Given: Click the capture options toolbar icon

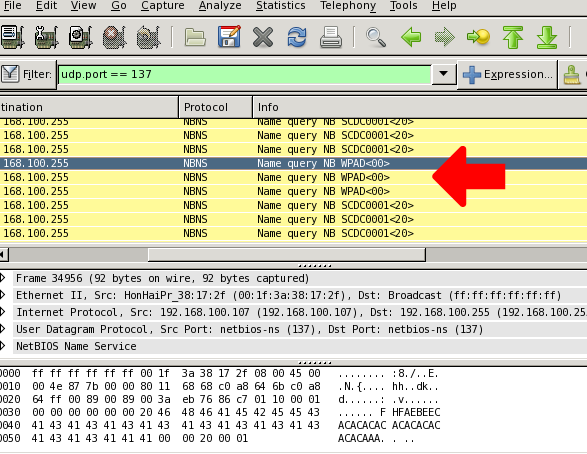Looking at the screenshot, I should (46, 37).
